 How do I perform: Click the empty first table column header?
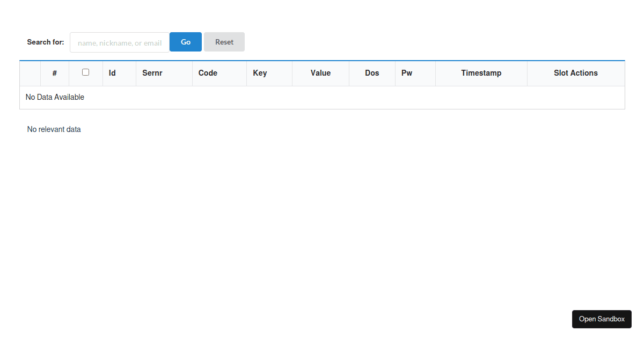[x=30, y=73]
